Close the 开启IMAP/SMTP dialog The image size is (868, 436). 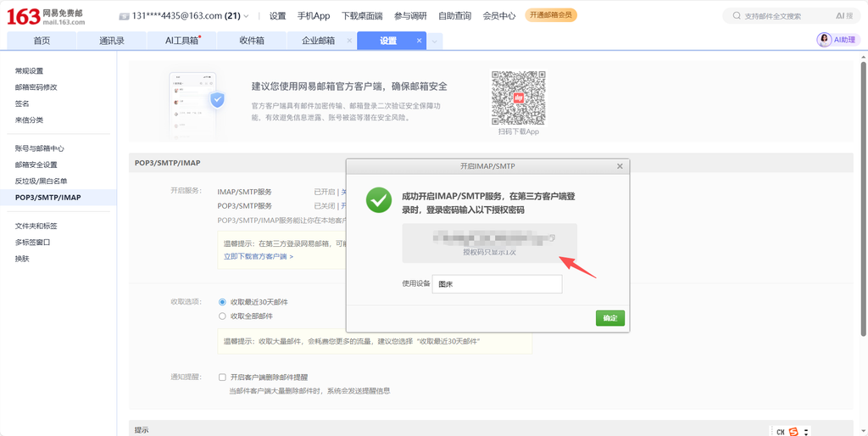620,166
